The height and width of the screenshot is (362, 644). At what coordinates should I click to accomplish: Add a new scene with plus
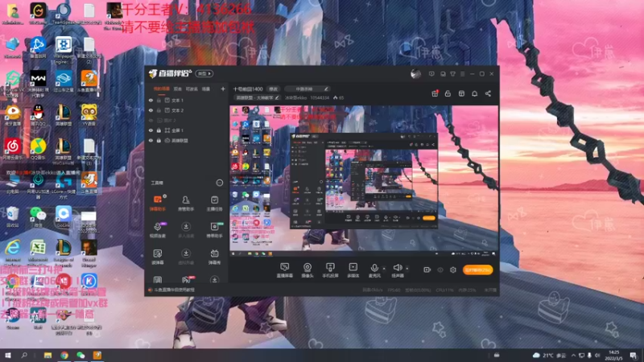pyautogui.click(x=223, y=88)
